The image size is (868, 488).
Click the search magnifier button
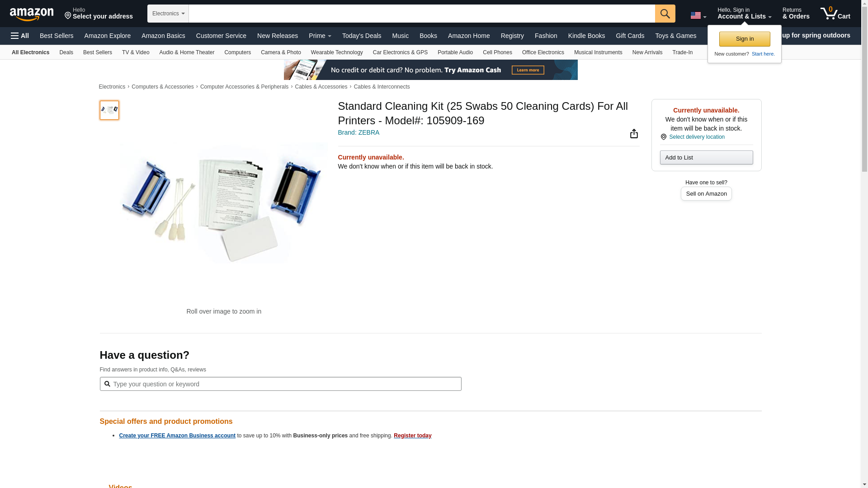click(665, 14)
